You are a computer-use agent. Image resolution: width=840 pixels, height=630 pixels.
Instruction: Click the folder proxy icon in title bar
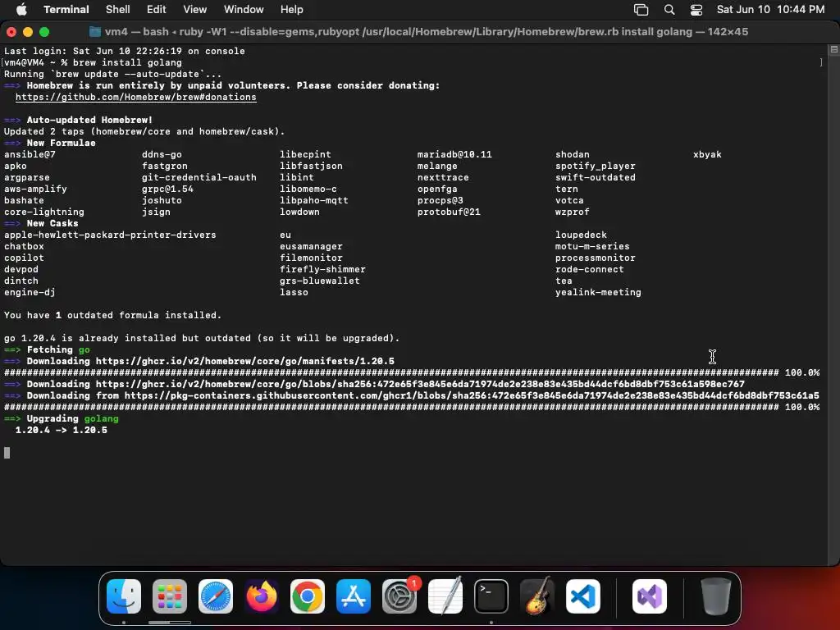coord(95,32)
